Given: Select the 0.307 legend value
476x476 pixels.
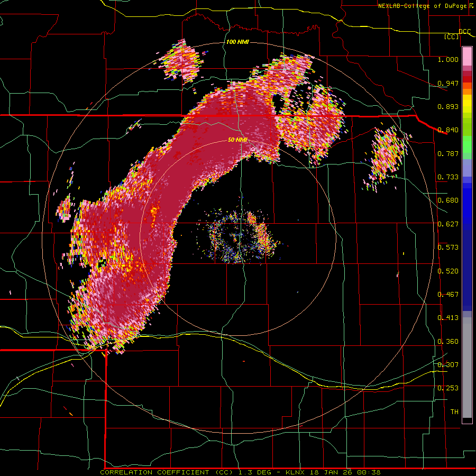Looking at the screenshot, I should click(x=448, y=364).
